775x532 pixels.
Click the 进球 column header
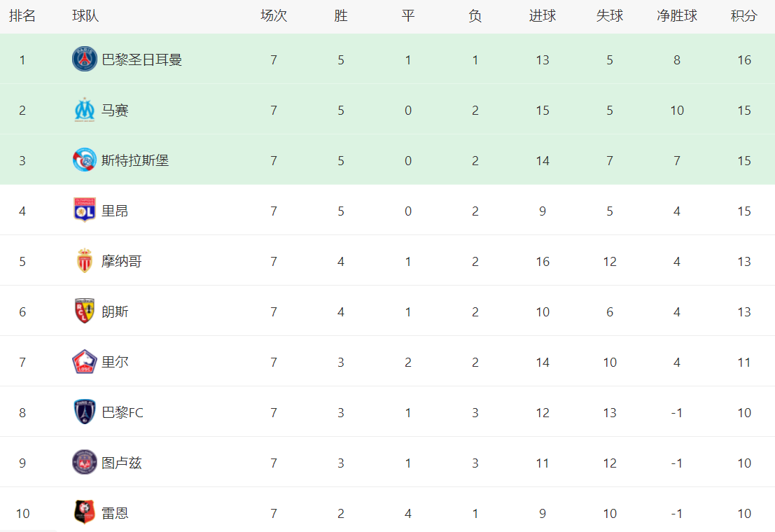click(542, 16)
